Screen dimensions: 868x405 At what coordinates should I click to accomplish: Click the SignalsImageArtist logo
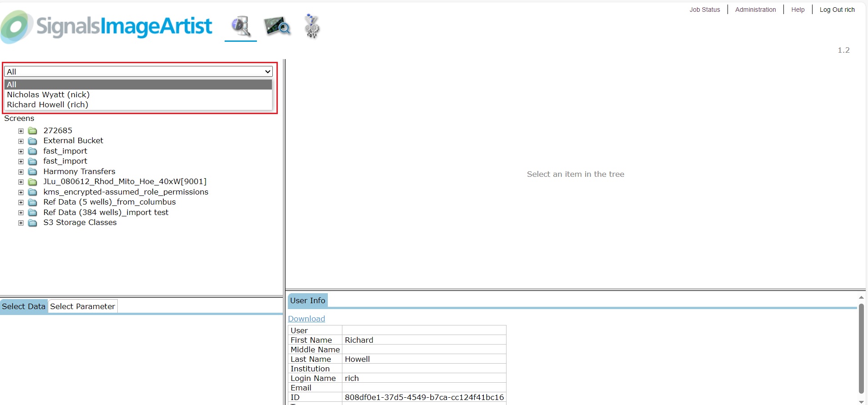[x=107, y=26]
